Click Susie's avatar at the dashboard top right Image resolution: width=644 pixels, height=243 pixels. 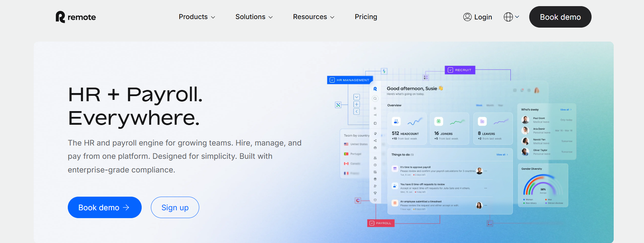coord(537,90)
